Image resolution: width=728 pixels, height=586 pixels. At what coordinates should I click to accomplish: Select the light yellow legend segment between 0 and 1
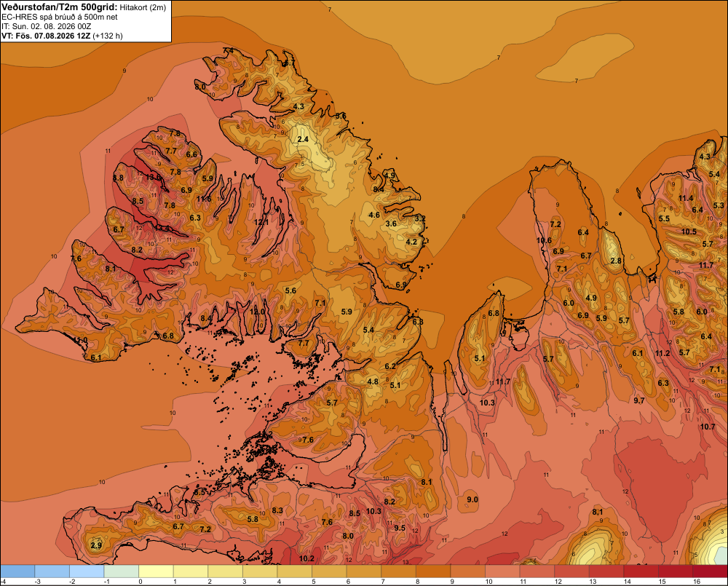click(157, 571)
